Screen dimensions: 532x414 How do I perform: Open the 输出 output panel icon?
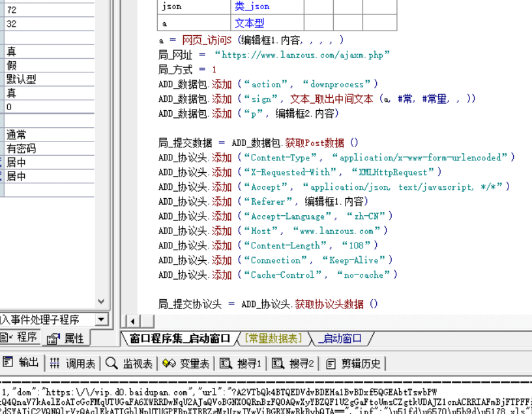pos(9,363)
